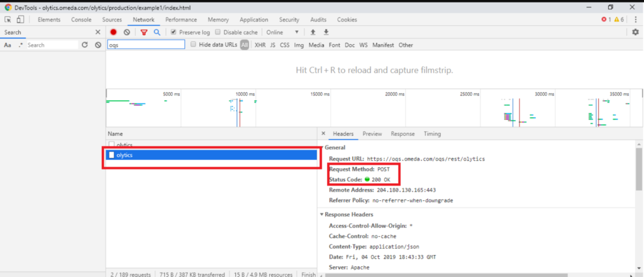Collapse the General section
The image size is (644, 277).
pos(323,147)
